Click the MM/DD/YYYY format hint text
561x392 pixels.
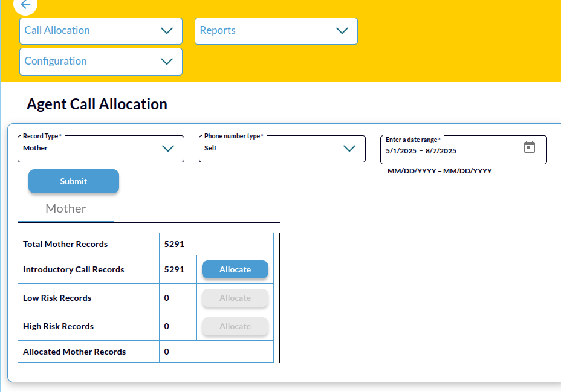click(x=439, y=172)
